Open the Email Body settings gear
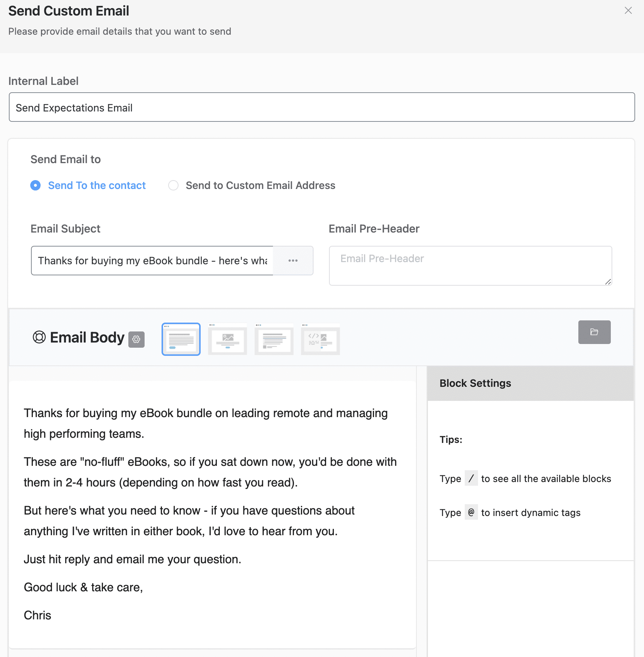644x657 pixels. click(137, 339)
